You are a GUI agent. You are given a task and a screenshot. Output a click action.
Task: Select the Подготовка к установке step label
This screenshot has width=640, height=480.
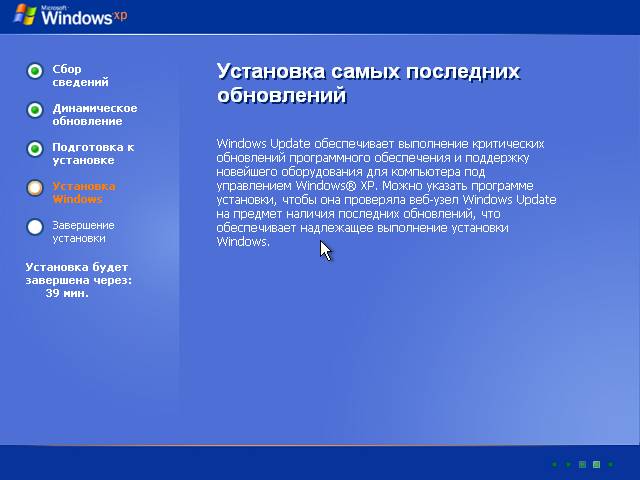pyautogui.click(x=92, y=154)
